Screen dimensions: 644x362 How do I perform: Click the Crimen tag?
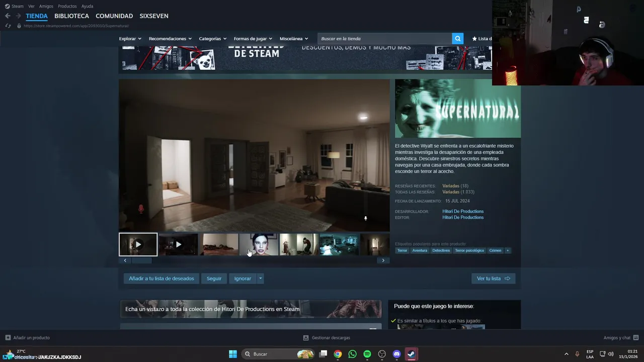coord(496,250)
